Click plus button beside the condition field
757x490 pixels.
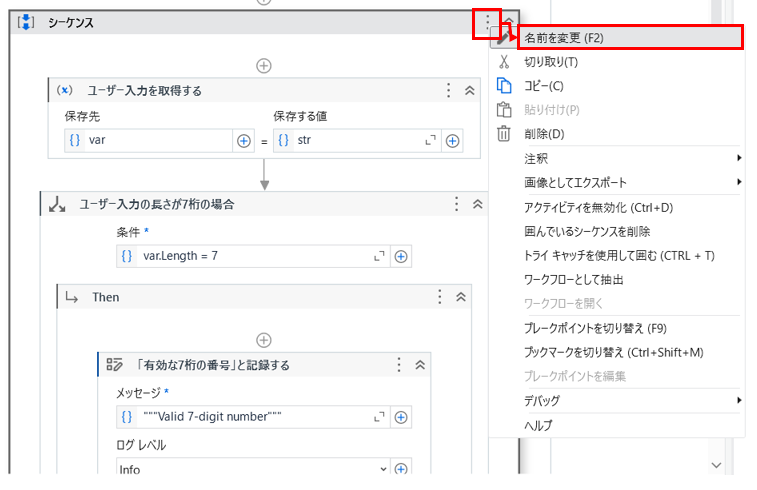pos(401,256)
